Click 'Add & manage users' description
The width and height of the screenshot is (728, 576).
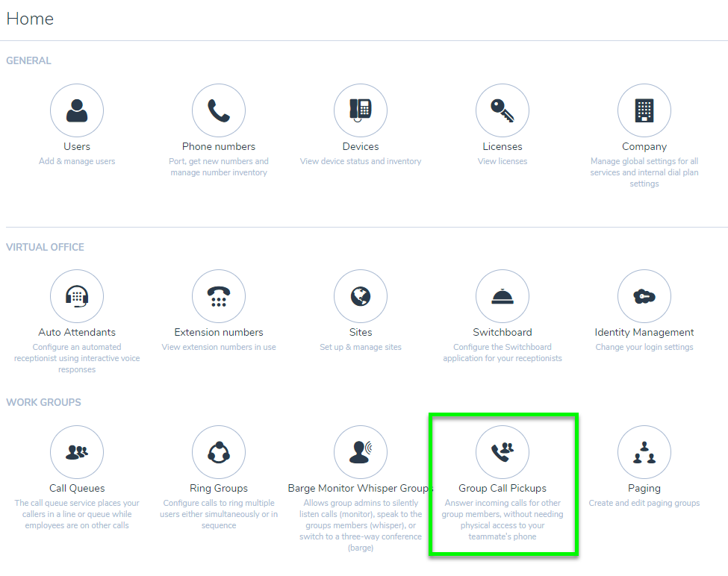(x=77, y=161)
